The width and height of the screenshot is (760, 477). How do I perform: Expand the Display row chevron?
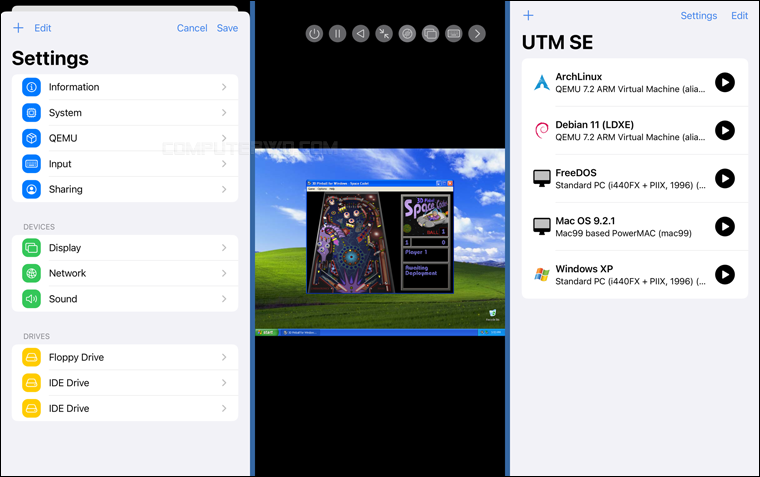coord(224,248)
